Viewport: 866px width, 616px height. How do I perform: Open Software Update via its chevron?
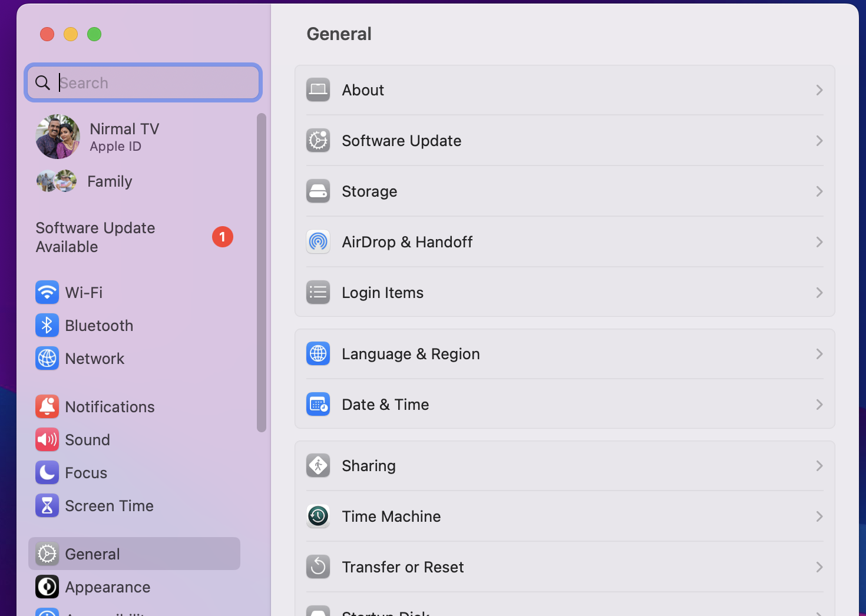click(819, 141)
